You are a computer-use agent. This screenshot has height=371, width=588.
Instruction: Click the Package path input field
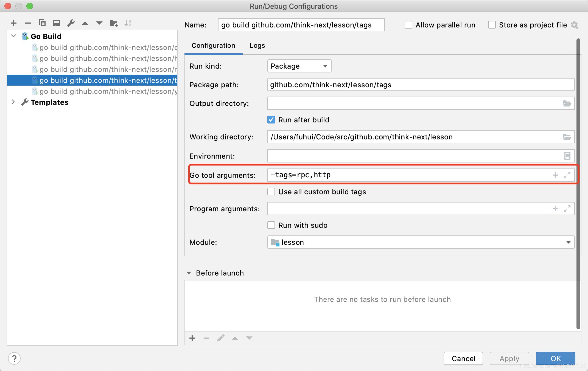421,85
